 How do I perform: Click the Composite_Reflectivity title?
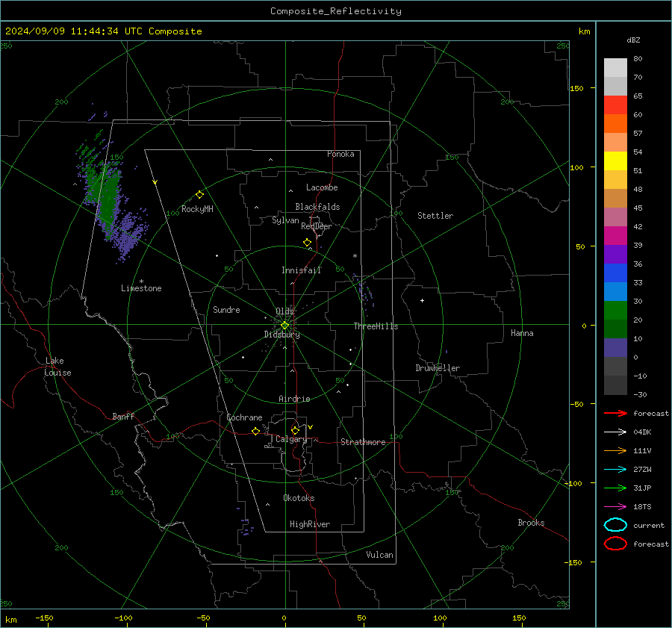[335, 11]
